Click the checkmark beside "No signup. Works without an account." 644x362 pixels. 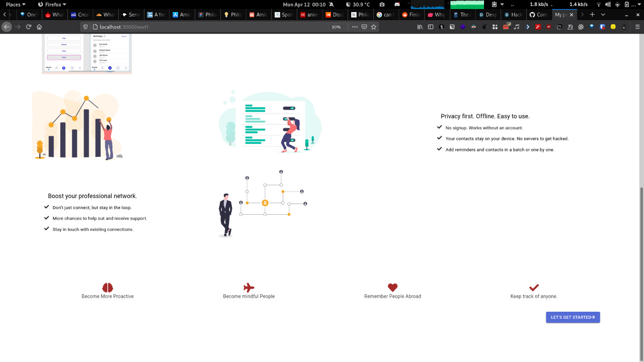pos(439,127)
